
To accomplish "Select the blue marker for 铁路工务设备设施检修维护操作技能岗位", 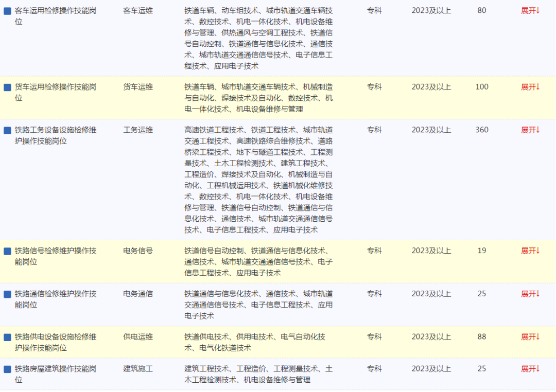I will [7, 131].
